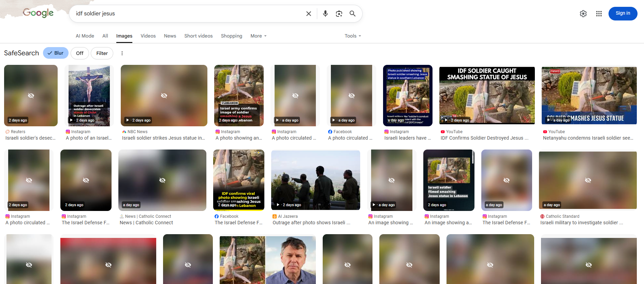The image size is (644, 284).
Task: Click Instagram favicon above 'A photo showing an...'
Action: coord(218,132)
